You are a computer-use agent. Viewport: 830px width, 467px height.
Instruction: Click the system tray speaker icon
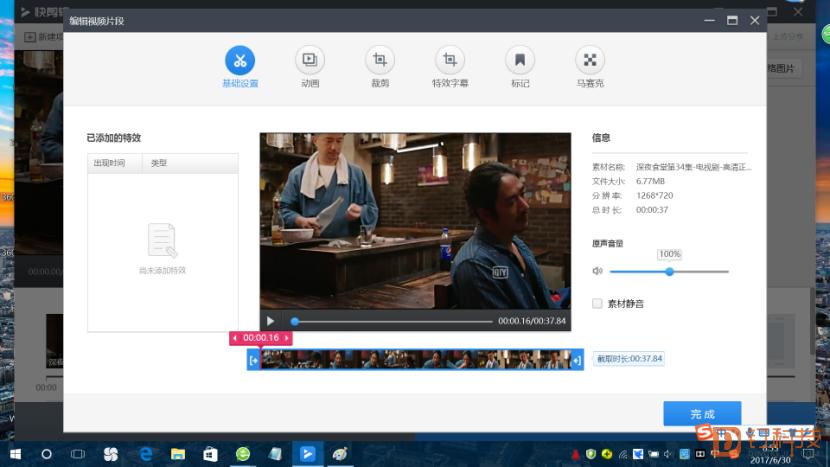[x=667, y=454]
